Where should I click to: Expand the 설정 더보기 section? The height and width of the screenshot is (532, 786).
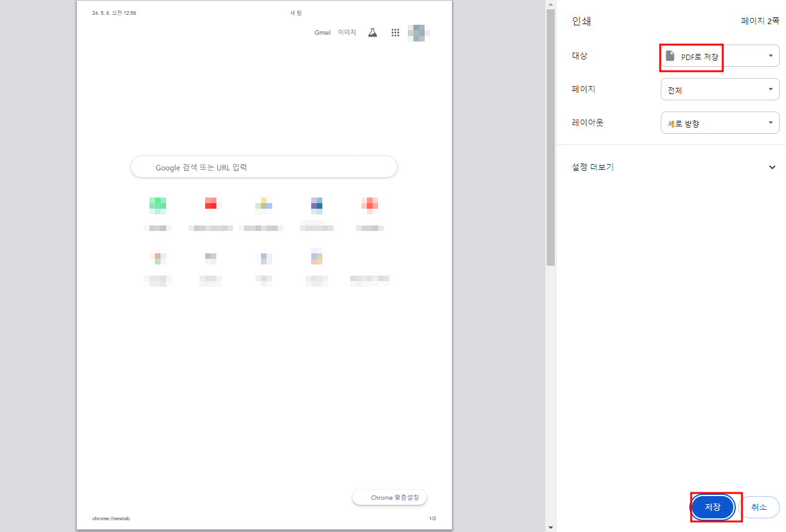tap(772, 167)
